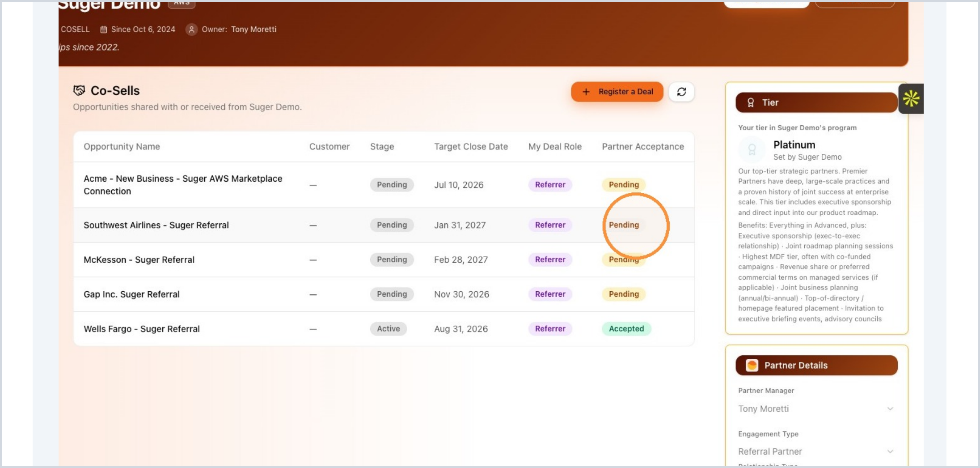Open the yellow asterisk widget tab
This screenshot has height=468, width=980.
pyautogui.click(x=911, y=98)
